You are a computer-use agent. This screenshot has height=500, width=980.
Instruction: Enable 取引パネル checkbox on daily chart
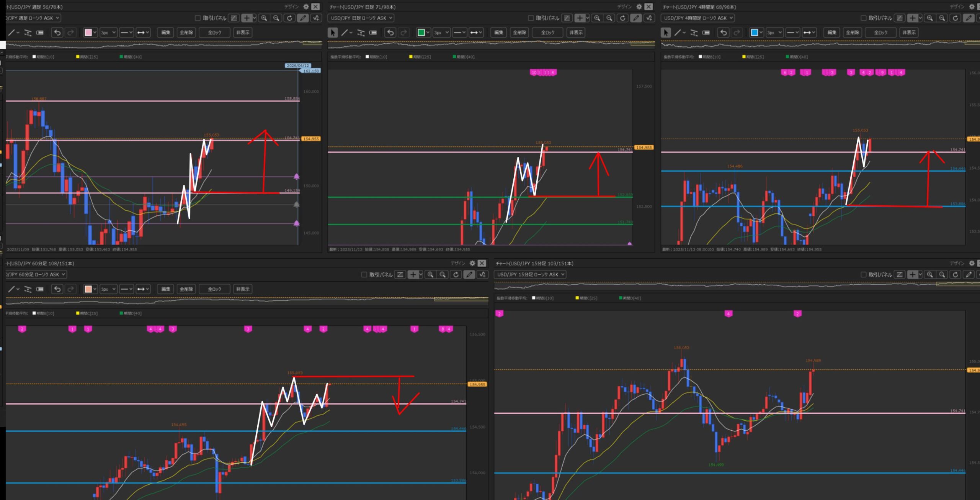(x=531, y=18)
